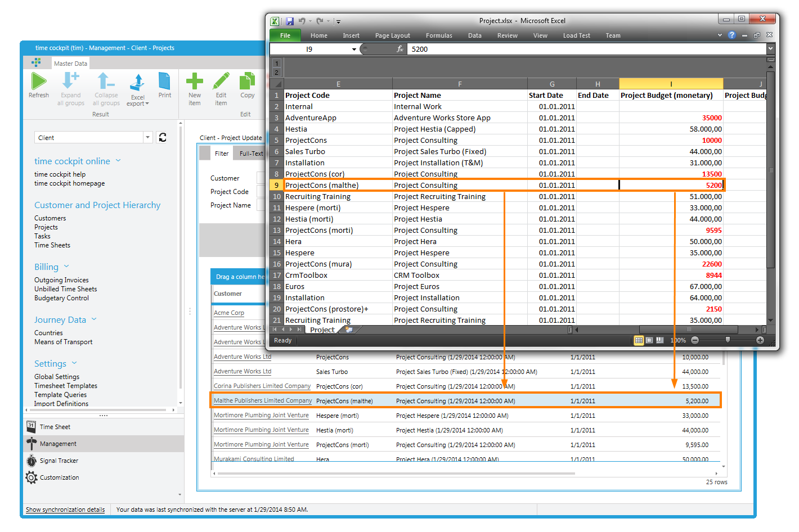Click Excel zoom out minus button
Image resolution: width=799 pixels, height=532 pixels.
point(695,340)
